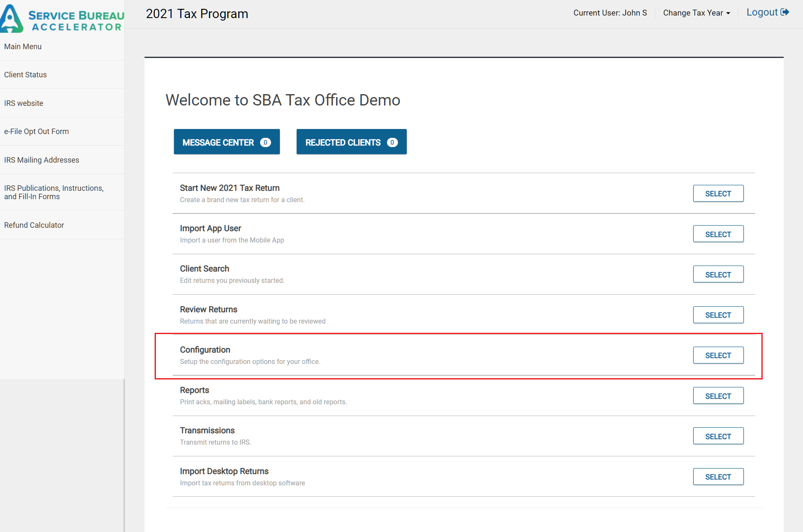The width and height of the screenshot is (803, 532).
Task: Click the Service Bureau Accelerator rocket logo
Action: pyautogui.click(x=11, y=19)
